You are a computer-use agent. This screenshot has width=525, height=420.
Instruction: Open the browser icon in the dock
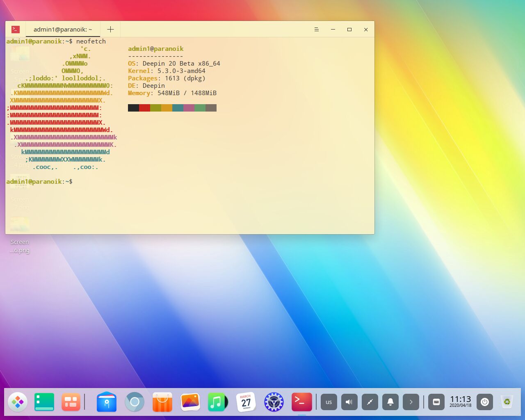[135, 402]
